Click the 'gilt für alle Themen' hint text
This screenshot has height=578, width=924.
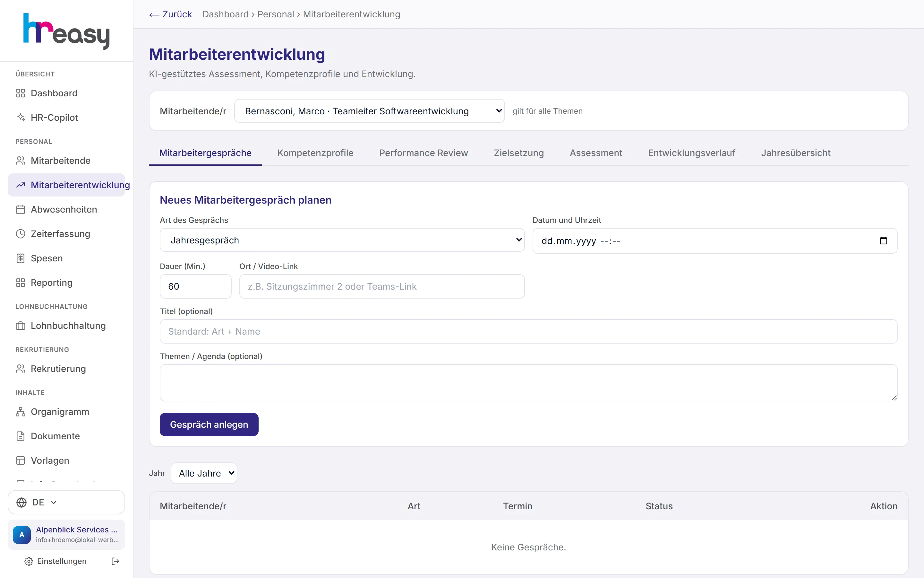coord(548,111)
